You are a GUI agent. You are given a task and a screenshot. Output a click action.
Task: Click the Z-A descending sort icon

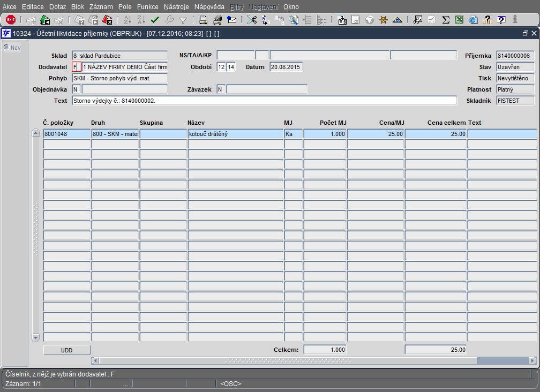[141, 20]
